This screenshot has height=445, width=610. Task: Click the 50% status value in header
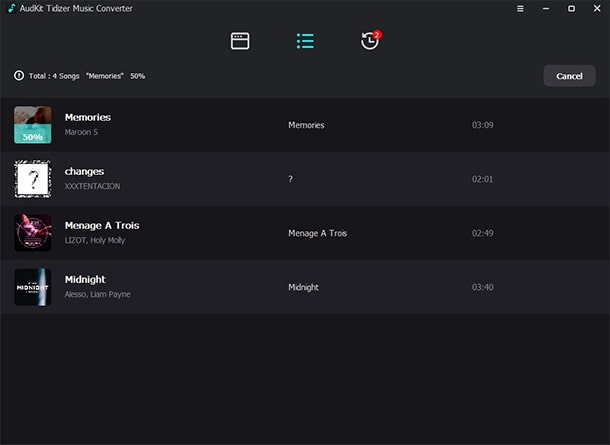[137, 76]
